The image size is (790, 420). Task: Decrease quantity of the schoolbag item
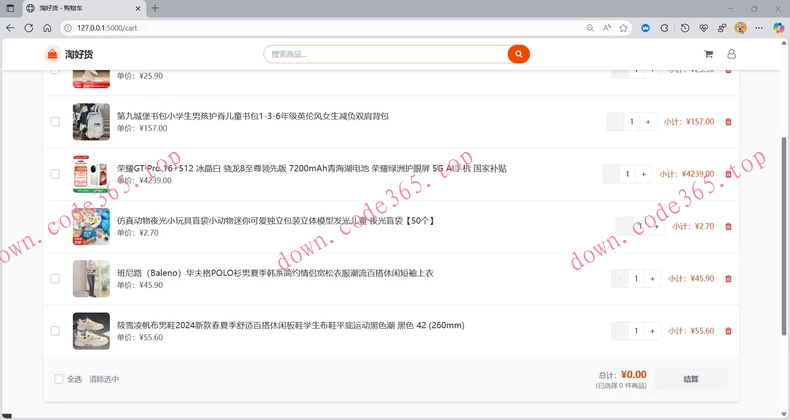coord(615,121)
